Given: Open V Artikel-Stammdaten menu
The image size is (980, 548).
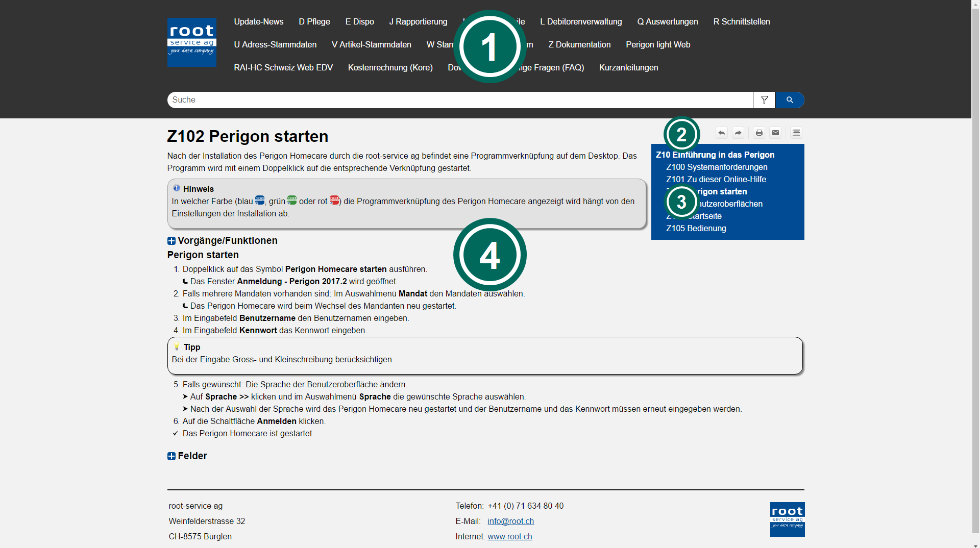Looking at the screenshot, I should (x=372, y=44).
